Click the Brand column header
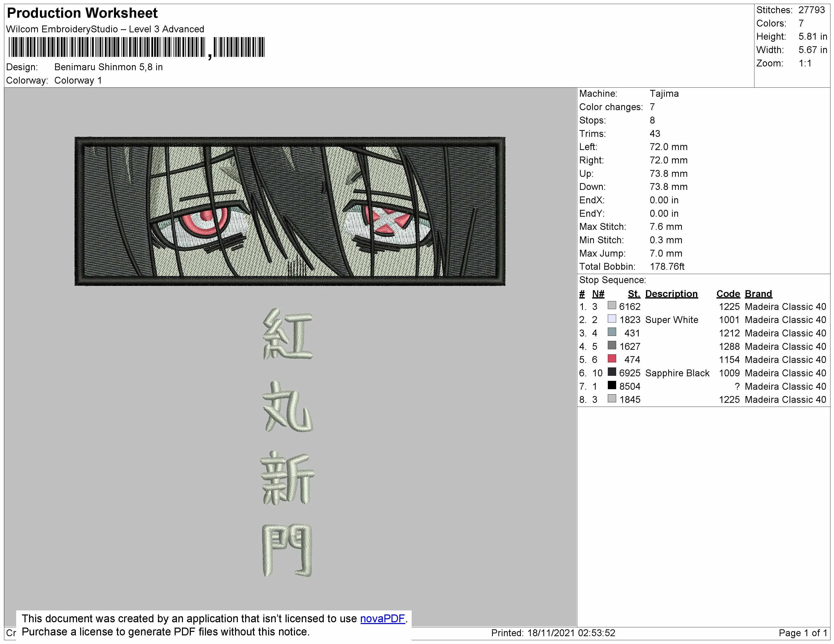The height and width of the screenshot is (644, 834). pyautogui.click(x=758, y=294)
